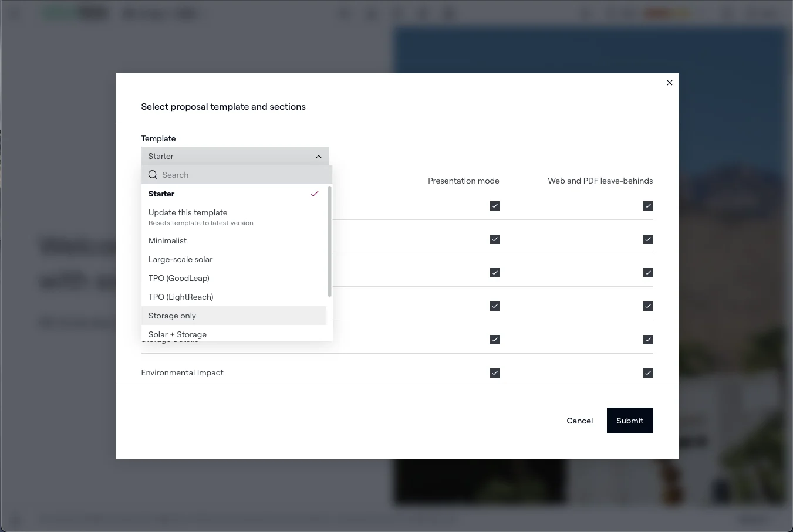Toggle the topmost Web and PDF leave-behinds checkbox
Viewport: 793px width, 532px height.
(648, 206)
